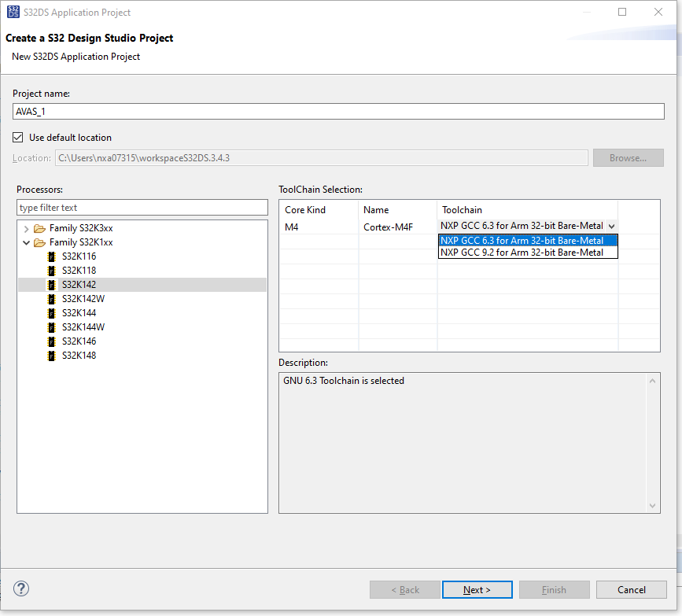Click the selected S32K142 chip icon
682x616 pixels.
51,284
